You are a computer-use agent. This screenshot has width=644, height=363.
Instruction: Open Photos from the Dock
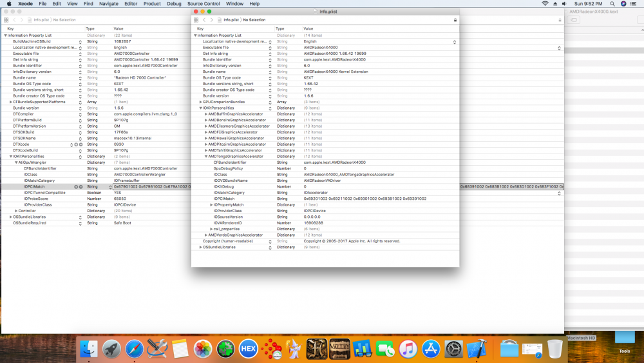[x=202, y=349]
